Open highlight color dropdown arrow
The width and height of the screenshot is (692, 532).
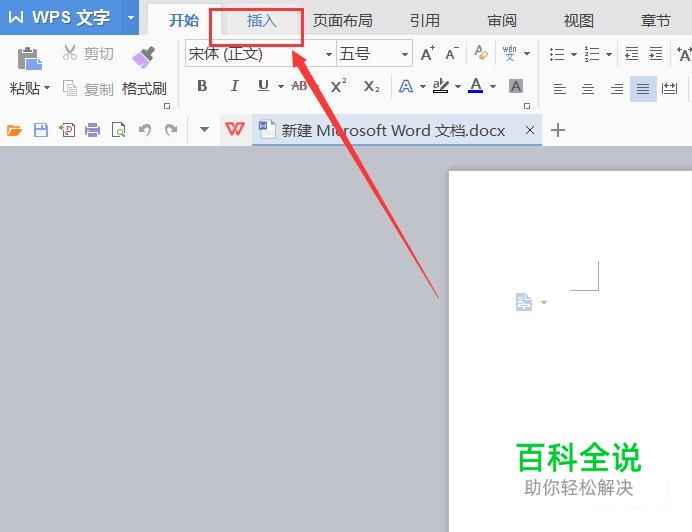pos(458,87)
